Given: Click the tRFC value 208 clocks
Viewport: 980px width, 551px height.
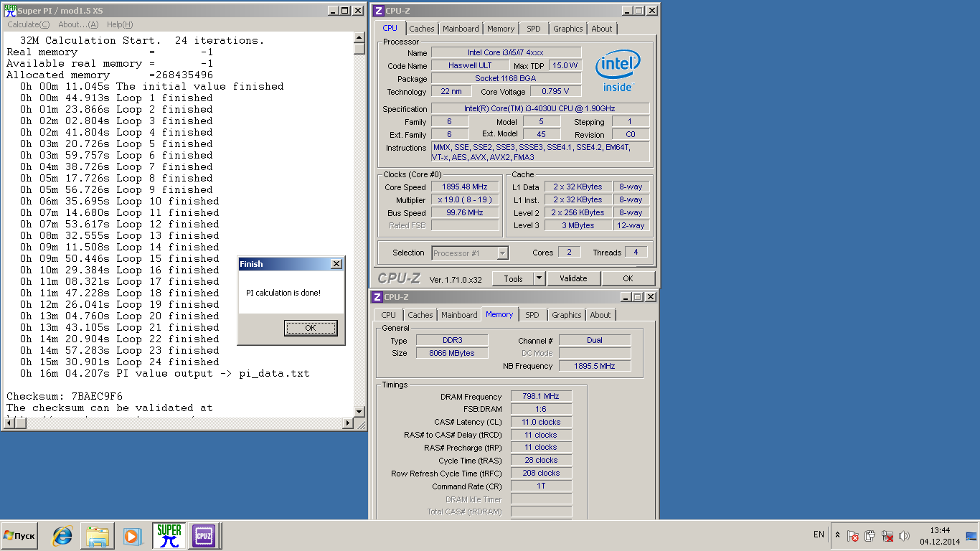Looking at the screenshot, I should [541, 473].
